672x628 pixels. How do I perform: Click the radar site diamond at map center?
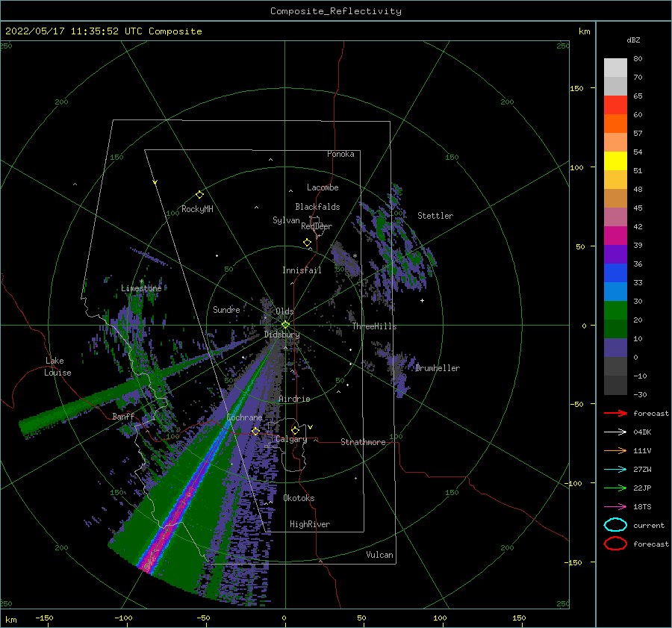(285, 325)
